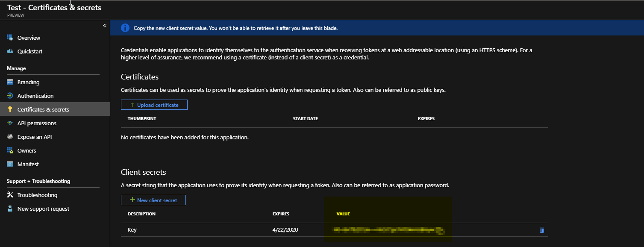Click the Branding icon in sidebar
Image resolution: width=644 pixels, height=247 pixels.
pyautogui.click(x=10, y=82)
